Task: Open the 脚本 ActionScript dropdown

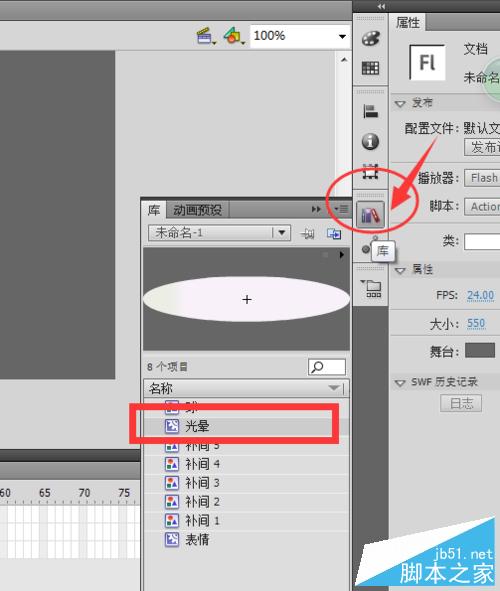Action: coord(482,207)
